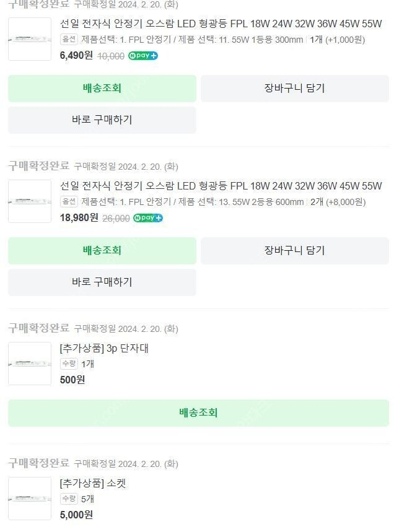Open the second LED lamp product thumbnail

click(30, 201)
